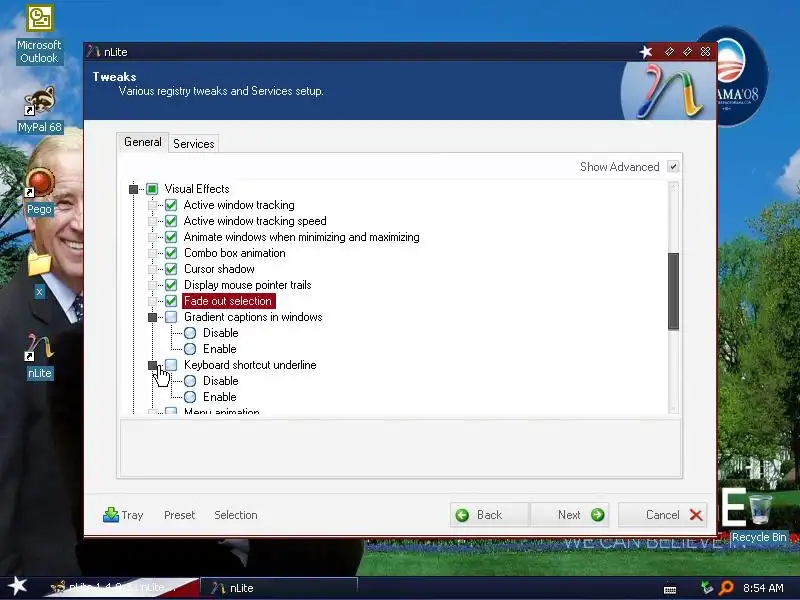The height and width of the screenshot is (600, 800).
Task: Click the tweaks list scrollbar thumb
Action: pos(673,291)
